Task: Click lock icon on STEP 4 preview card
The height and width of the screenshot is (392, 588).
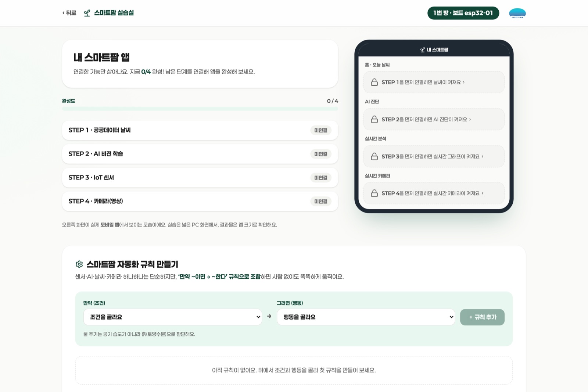Action: pyautogui.click(x=374, y=193)
